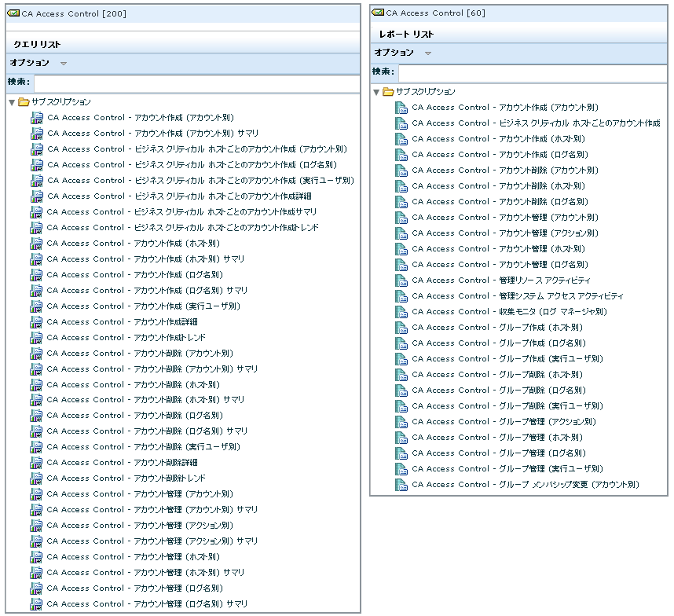Open query アカウント管理 (アカウント別) サマリ
This screenshot has width=674, height=616.
(152, 509)
